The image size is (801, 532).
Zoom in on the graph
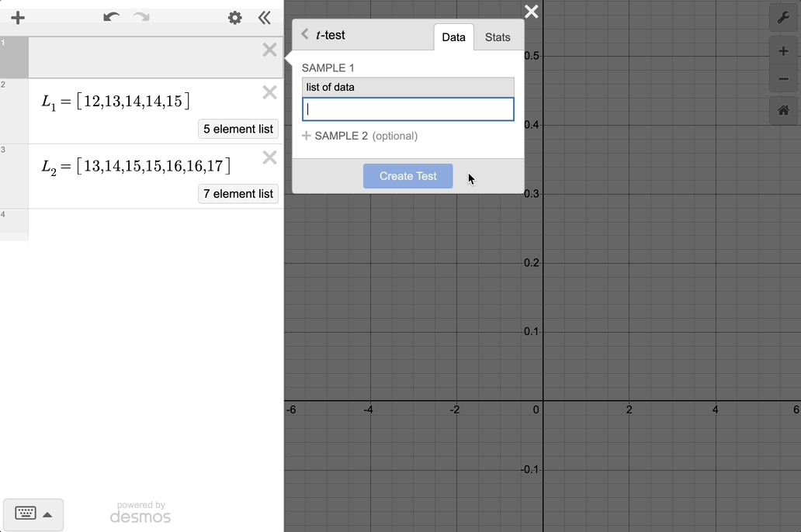[783, 52]
